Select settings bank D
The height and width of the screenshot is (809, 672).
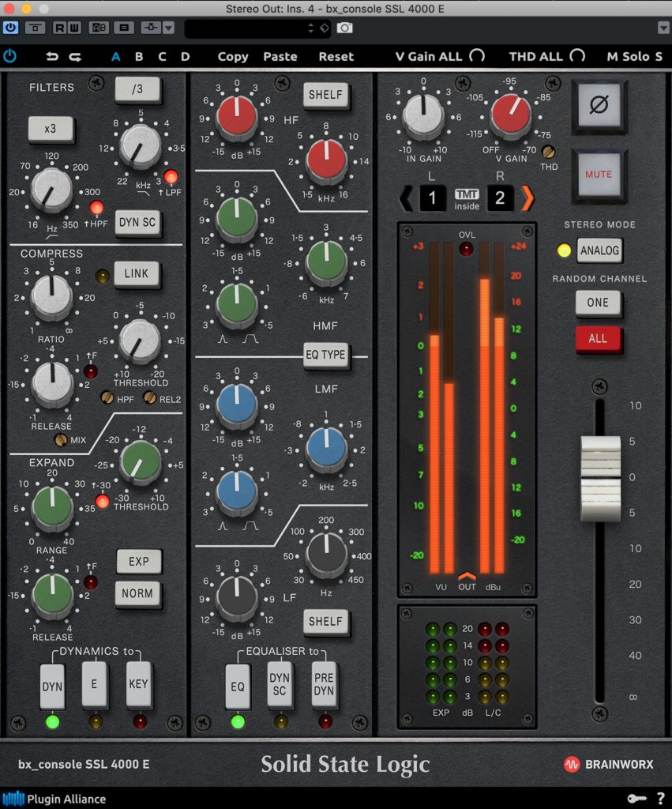coord(185,56)
